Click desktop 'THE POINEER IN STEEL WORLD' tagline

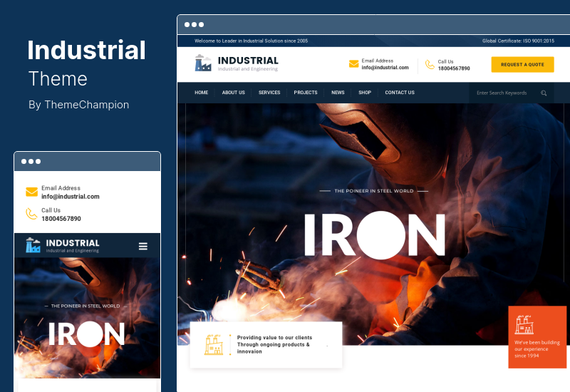[373, 191]
